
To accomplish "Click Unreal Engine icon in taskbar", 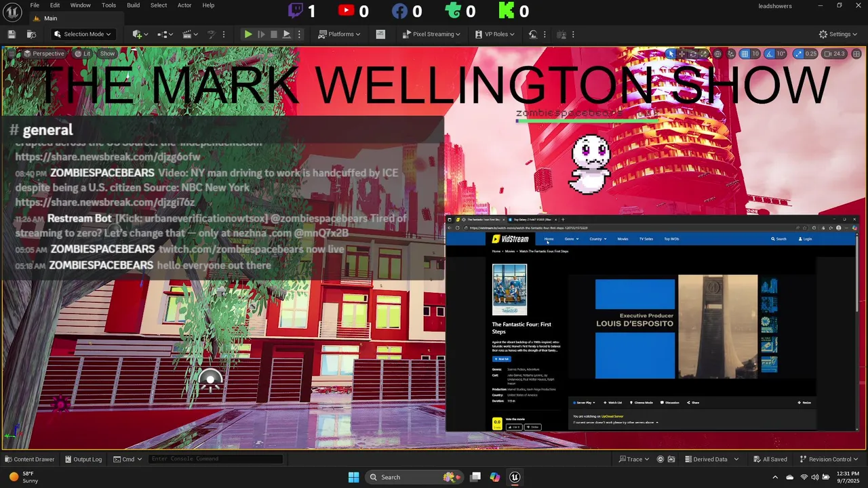I will click(515, 477).
